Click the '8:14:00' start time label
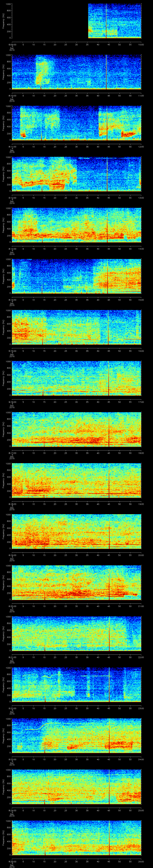This screenshot has height=868, width=153. [x=12, y=300]
